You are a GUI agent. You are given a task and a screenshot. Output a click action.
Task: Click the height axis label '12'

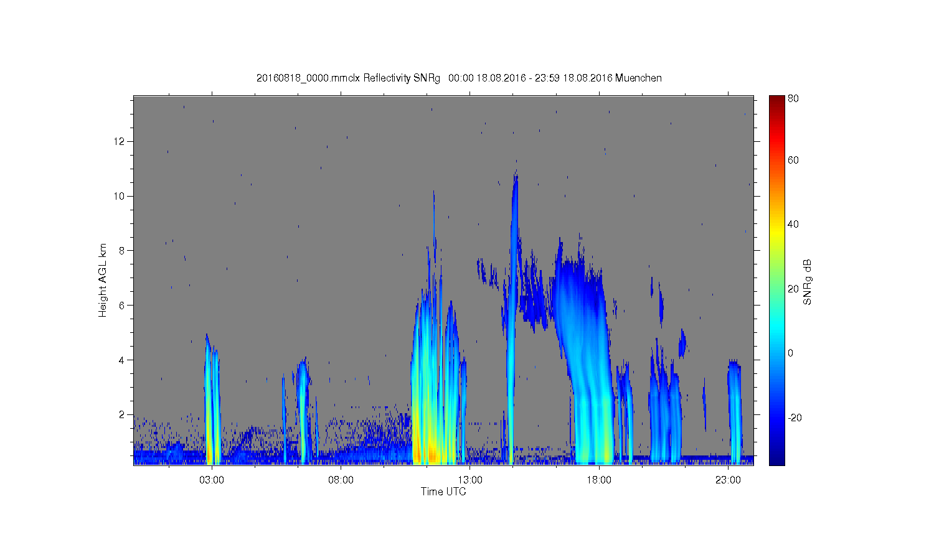[x=120, y=141]
